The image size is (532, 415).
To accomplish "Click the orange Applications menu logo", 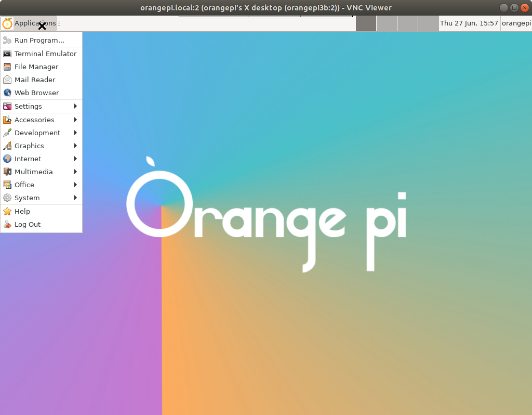I will pyautogui.click(x=7, y=23).
